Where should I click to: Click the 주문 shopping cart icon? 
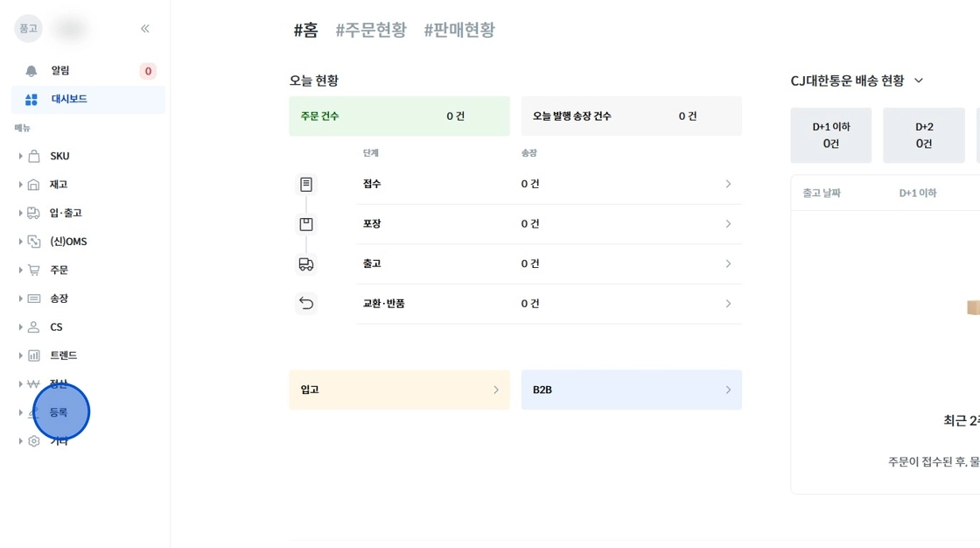[x=34, y=270]
